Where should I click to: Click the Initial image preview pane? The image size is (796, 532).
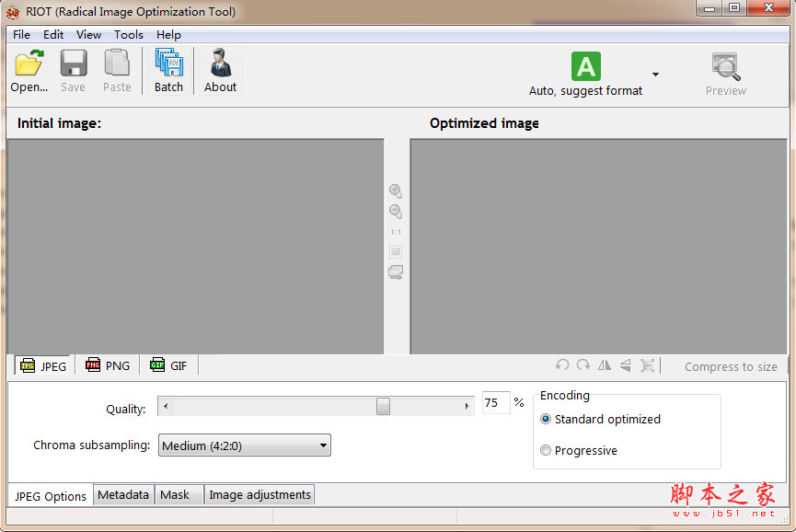195,246
